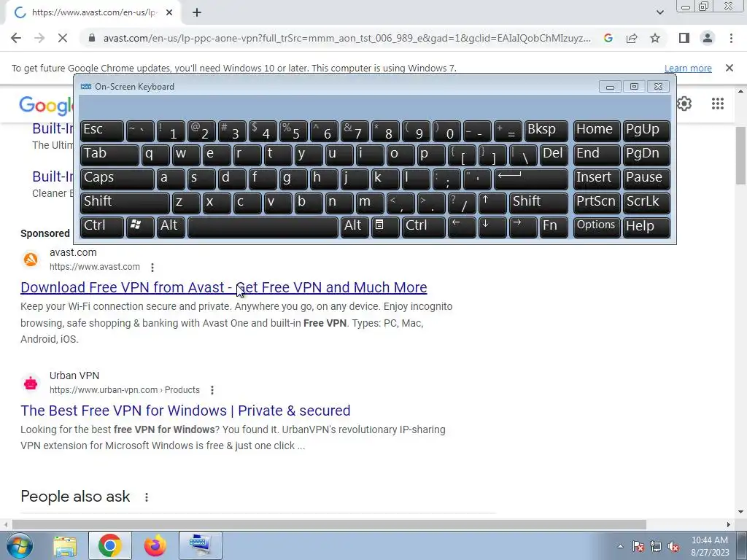Click the horizontal page scrollbar
747x560 pixels.
point(329,524)
